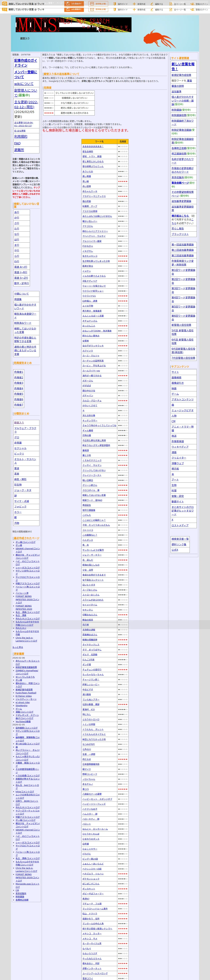Screen dimensions: 210x980
Task: Select the か行 index link
Action: point(17,218)
